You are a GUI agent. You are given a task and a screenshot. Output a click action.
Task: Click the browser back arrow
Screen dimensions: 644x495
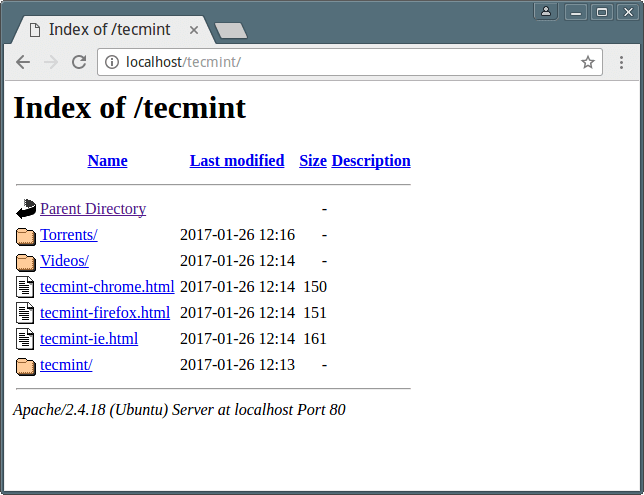pyautogui.click(x=23, y=62)
